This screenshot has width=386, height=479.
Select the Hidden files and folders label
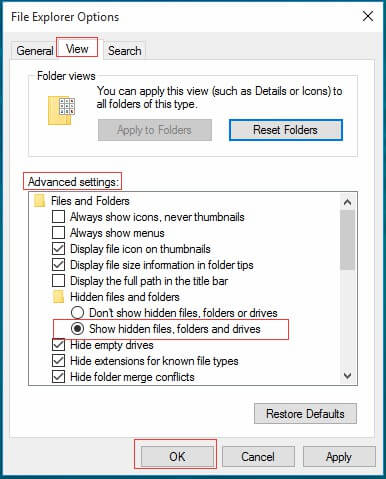[x=125, y=297]
